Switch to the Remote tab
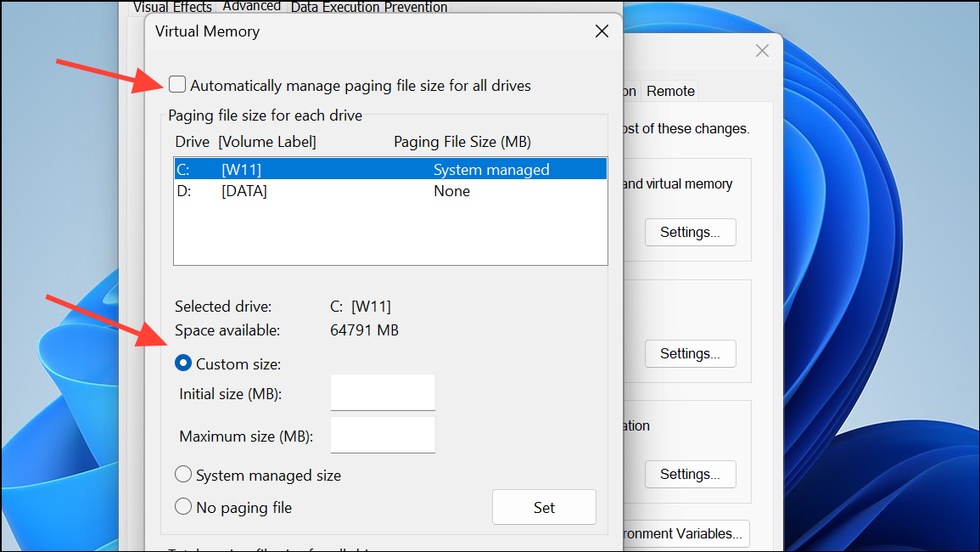 (669, 90)
